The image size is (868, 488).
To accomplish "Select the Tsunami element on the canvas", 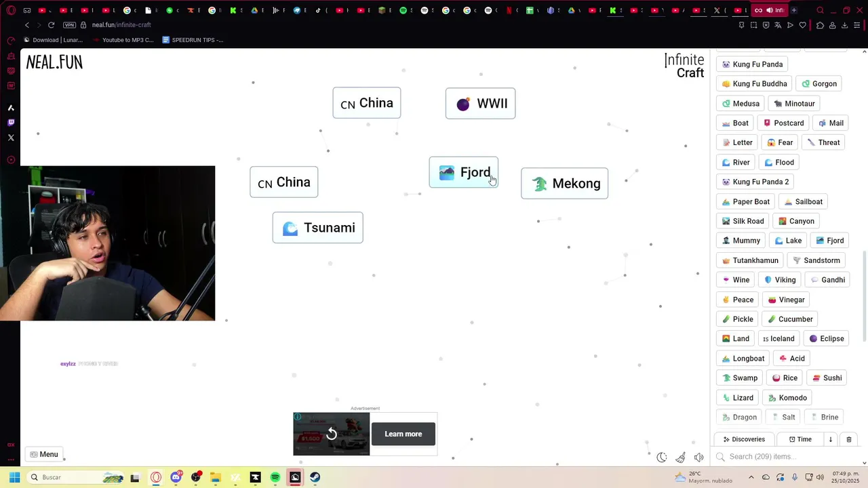I will click(x=317, y=228).
